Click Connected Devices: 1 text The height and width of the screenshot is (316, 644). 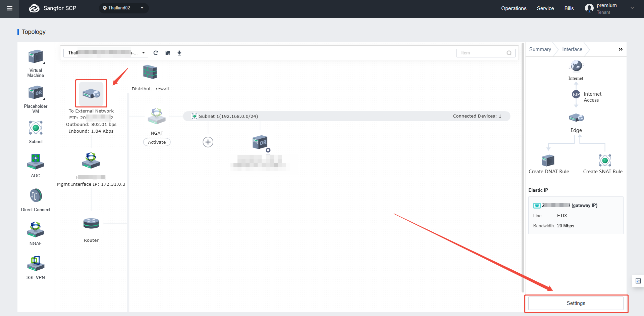point(477,116)
